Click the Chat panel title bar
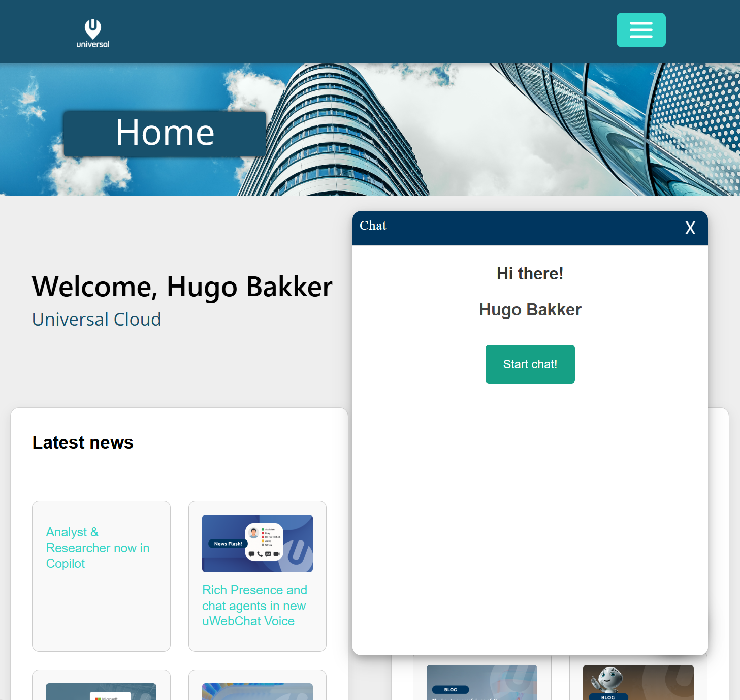Screen dimensions: 740x700 click(508, 228)
